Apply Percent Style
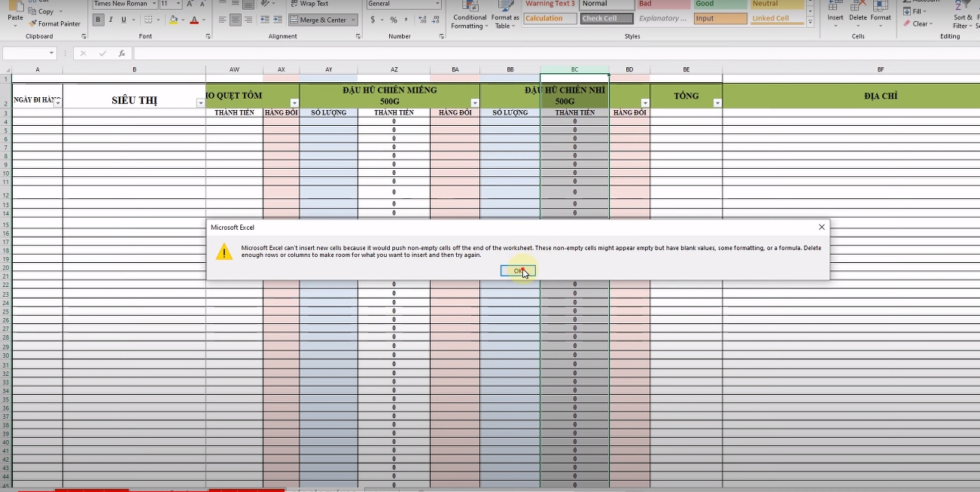Viewport: 980px width, 492px height. pyautogui.click(x=394, y=20)
